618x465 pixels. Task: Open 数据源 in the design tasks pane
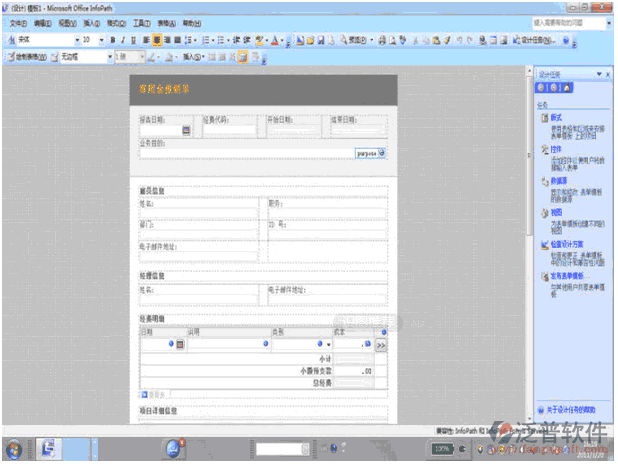(x=558, y=180)
